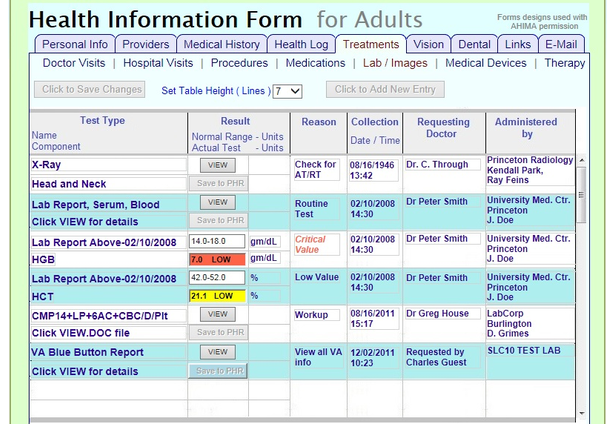Click the Head and Neck component field
615x424 pixels.
tap(109, 184)
